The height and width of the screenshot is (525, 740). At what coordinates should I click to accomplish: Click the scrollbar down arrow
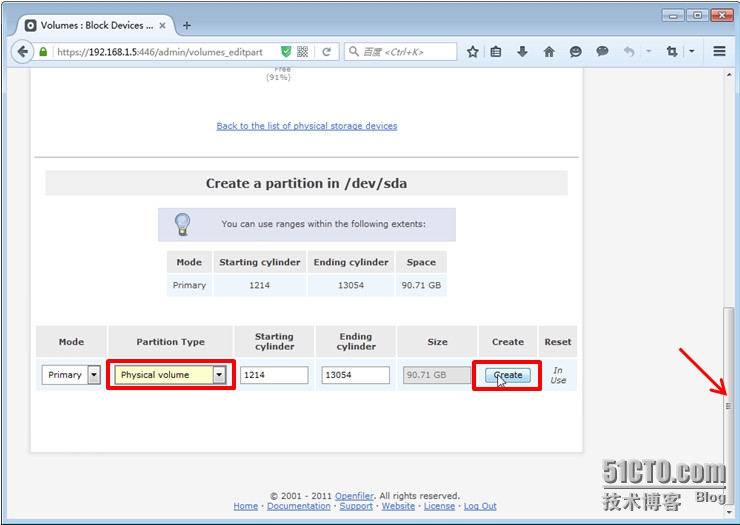[729, 512]
